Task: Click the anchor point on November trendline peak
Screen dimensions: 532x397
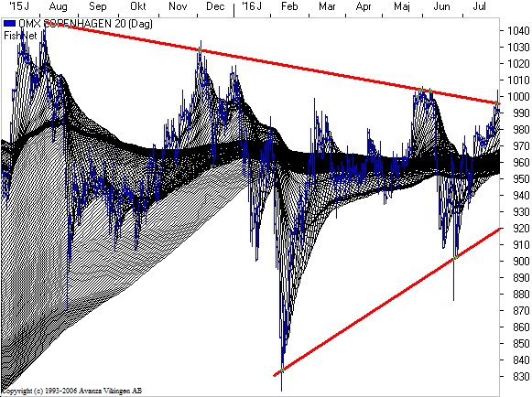Action: tap(200, 50)
